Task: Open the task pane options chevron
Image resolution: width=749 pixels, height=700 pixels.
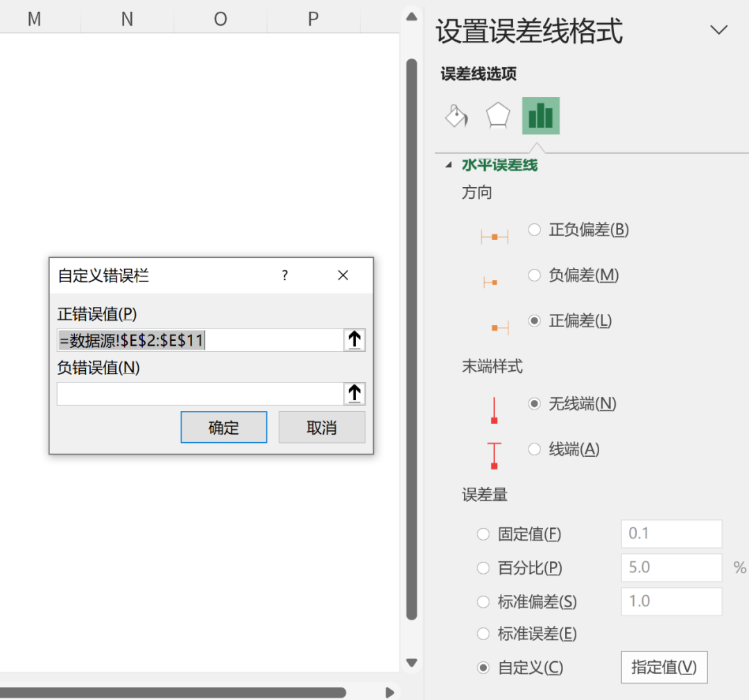Action: [719, 30]
